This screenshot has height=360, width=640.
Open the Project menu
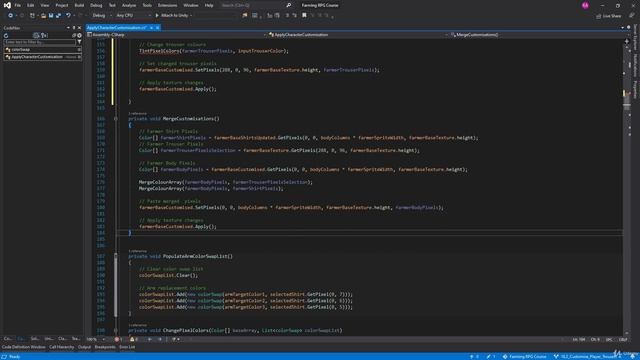tap(62, 5)
